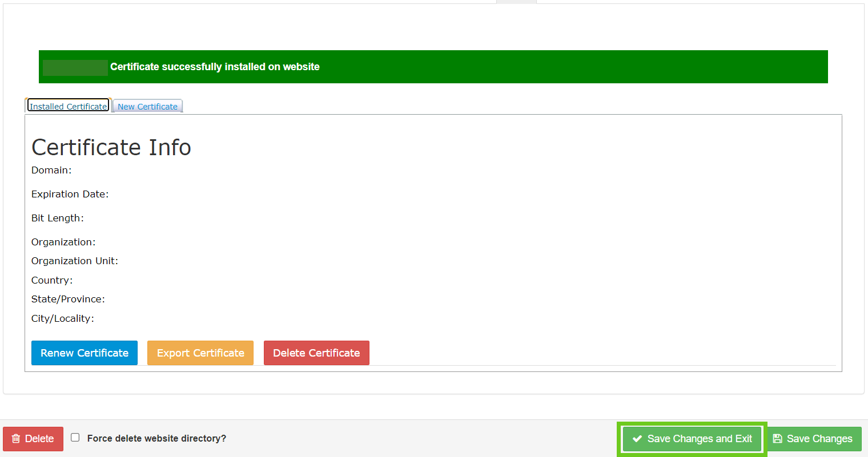Enable the Force delete website directory checkbox
The image size is (868, 457).
tap(75, 438)
